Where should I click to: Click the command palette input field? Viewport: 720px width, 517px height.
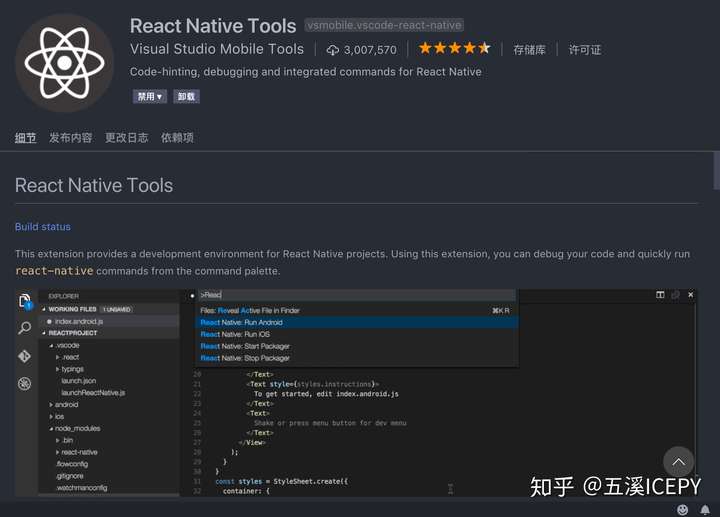357,295
